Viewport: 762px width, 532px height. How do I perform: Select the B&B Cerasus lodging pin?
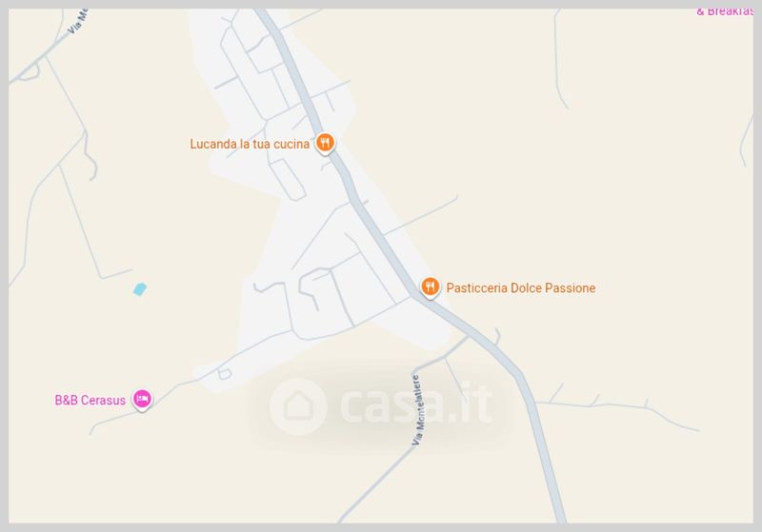[x=142, y=400]
